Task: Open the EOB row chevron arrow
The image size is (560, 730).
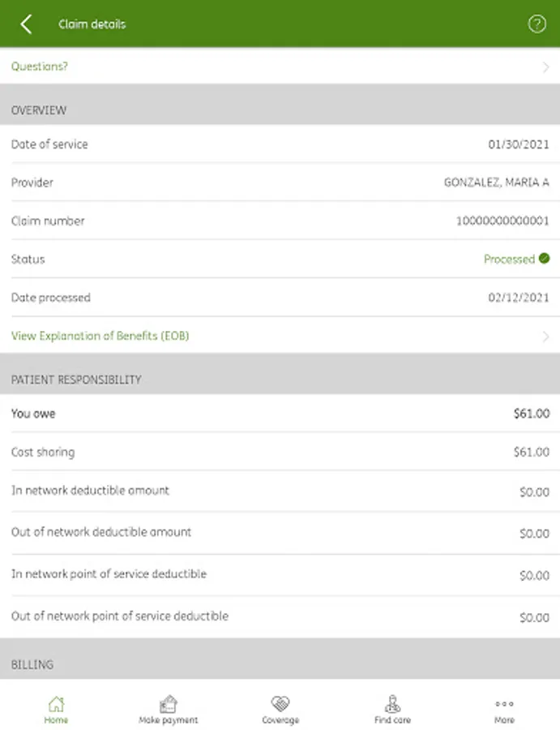Action: pos(545,336)
